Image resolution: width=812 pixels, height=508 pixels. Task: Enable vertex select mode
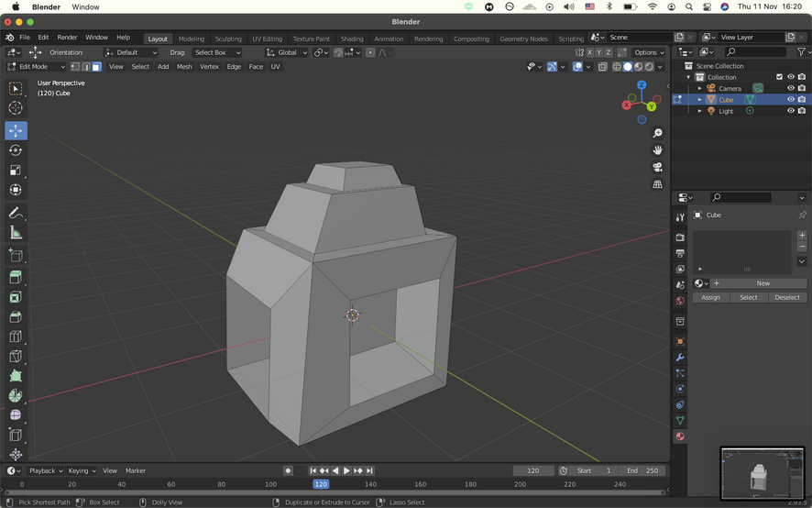[75, 66]
